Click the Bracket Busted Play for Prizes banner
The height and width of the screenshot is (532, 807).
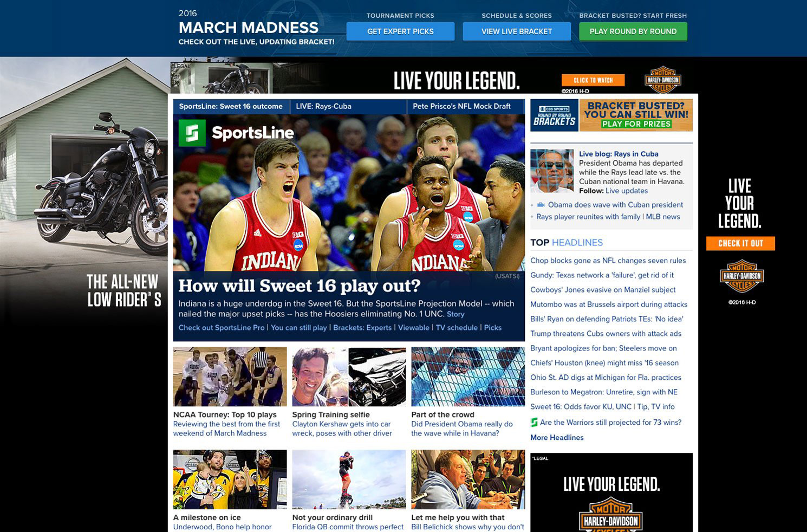pyautogui.click(x=636, y=115)
